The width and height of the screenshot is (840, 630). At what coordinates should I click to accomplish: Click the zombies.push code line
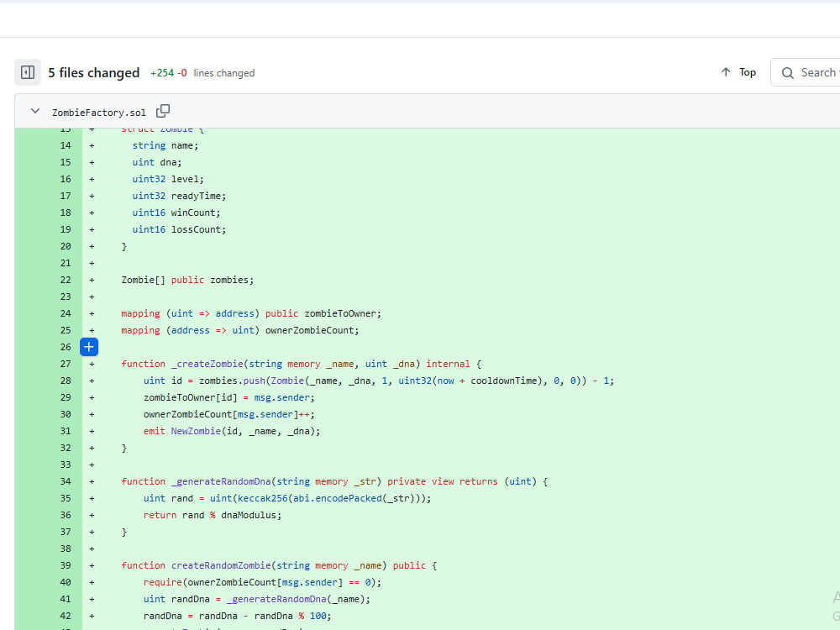[x=379, y=381]
